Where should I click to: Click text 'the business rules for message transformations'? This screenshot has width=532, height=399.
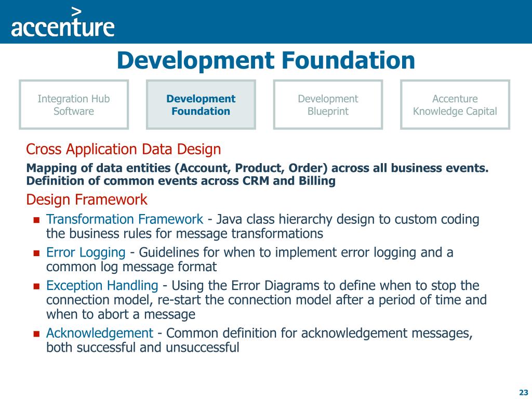click(x=184, y=234)
